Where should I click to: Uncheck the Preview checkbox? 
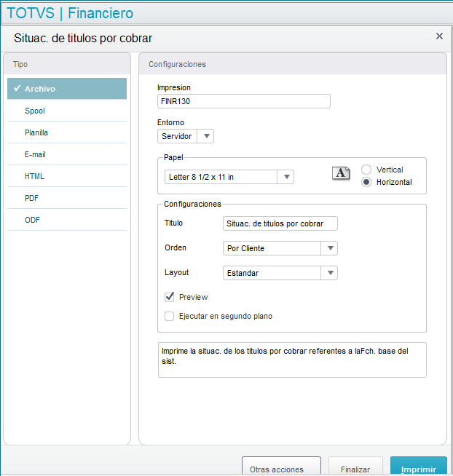click(169, 296)
